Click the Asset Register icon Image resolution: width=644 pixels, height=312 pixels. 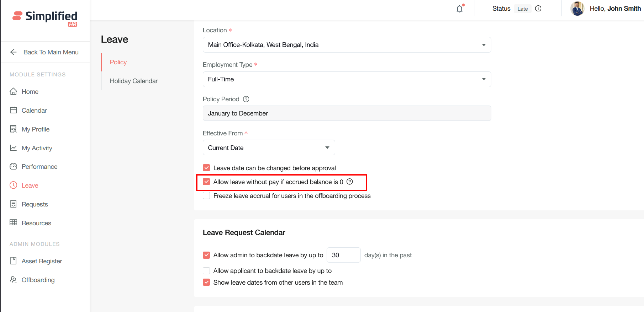(14, 261)
